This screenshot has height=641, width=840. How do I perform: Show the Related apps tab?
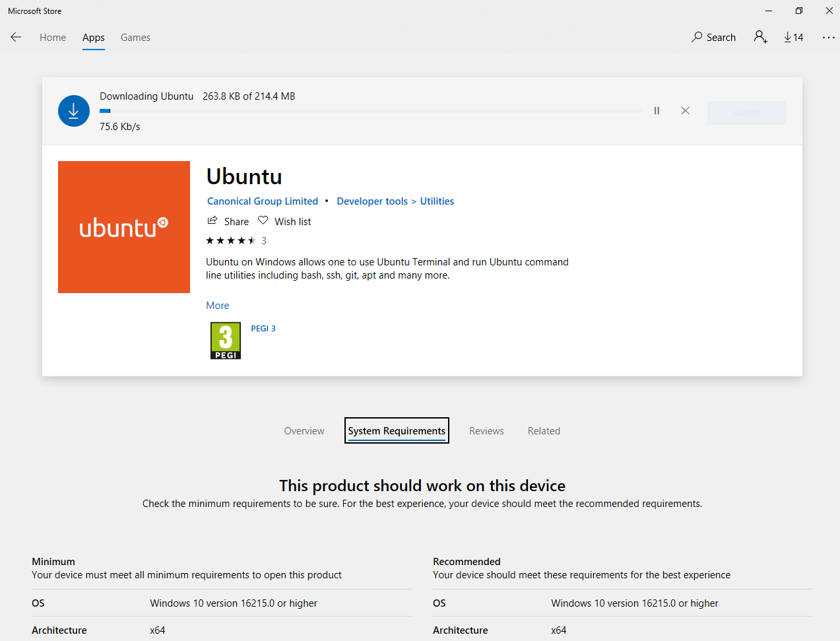[544, 431]
